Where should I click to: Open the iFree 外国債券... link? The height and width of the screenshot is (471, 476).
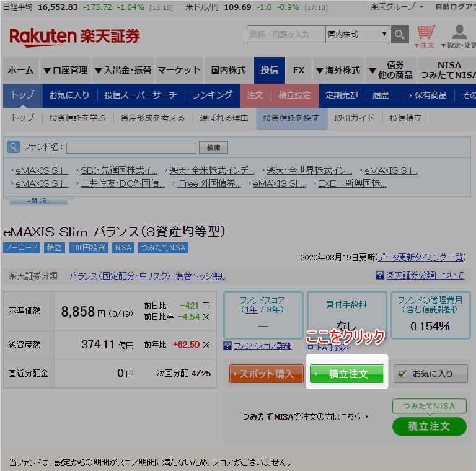(x=209, y=183)
